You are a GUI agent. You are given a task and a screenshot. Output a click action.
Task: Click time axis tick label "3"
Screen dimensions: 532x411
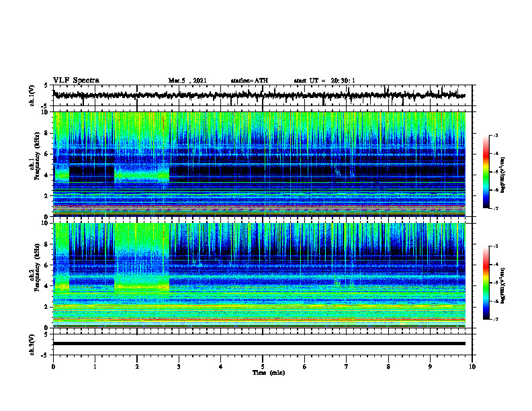pos(179,367)
